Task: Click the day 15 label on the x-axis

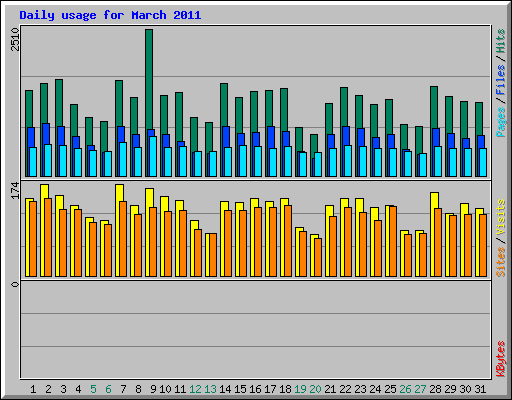Action: [240, 389]
